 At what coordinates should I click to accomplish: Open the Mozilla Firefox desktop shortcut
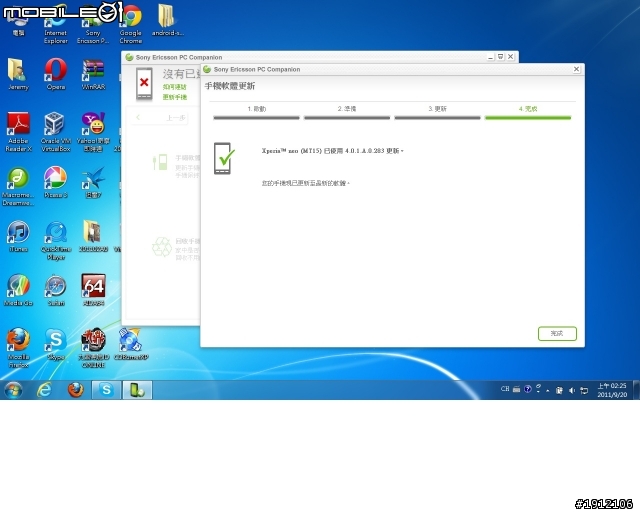tap(18, 348)
